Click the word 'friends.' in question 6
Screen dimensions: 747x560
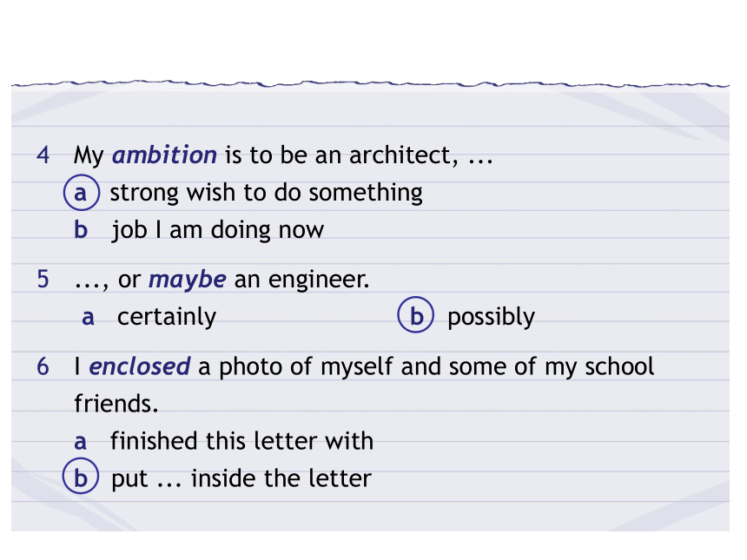(116, 404)
